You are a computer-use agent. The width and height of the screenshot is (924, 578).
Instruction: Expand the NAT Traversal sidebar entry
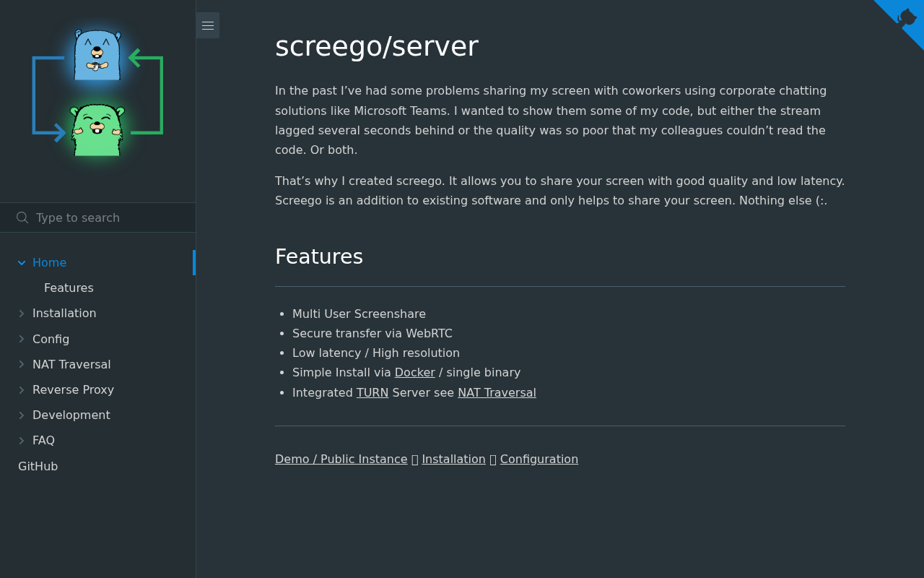(19, 364)
